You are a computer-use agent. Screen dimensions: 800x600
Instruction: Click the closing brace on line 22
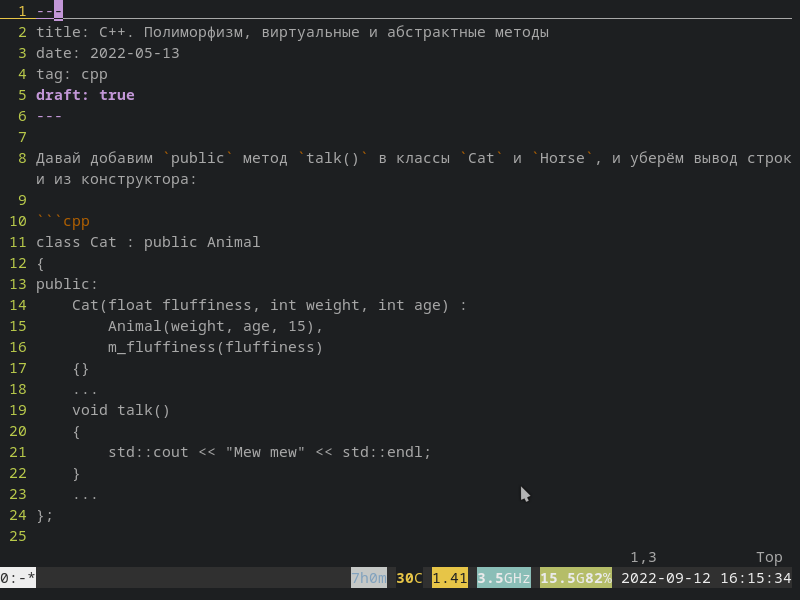[76, 473]
